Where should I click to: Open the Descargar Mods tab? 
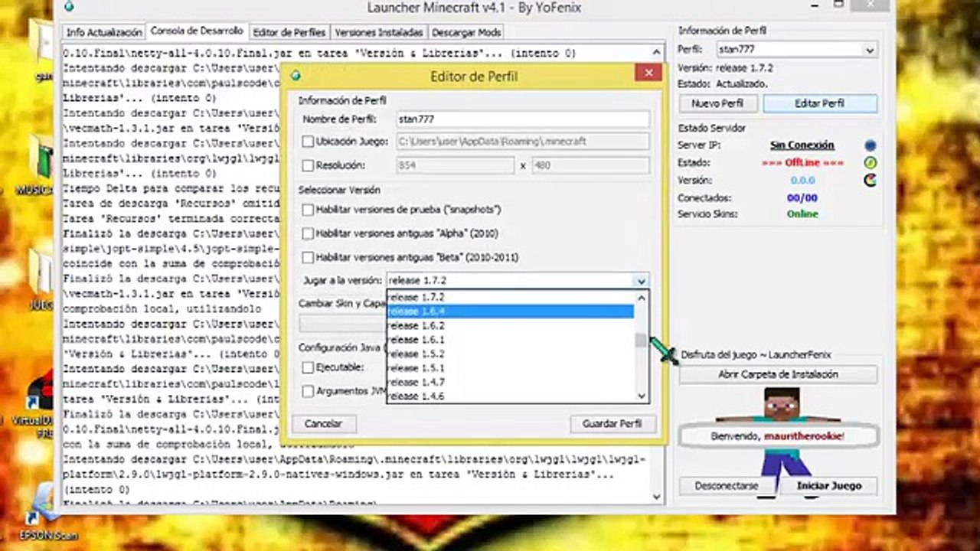click(x=466, y=32)
